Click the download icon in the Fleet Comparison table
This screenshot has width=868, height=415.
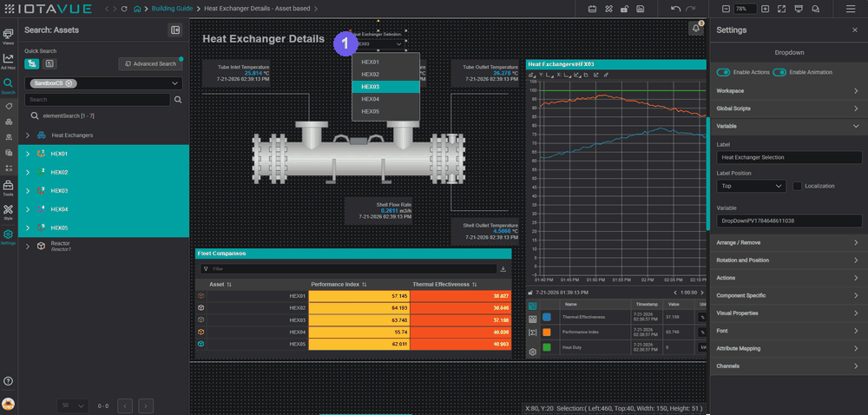(x=503, y=269)
